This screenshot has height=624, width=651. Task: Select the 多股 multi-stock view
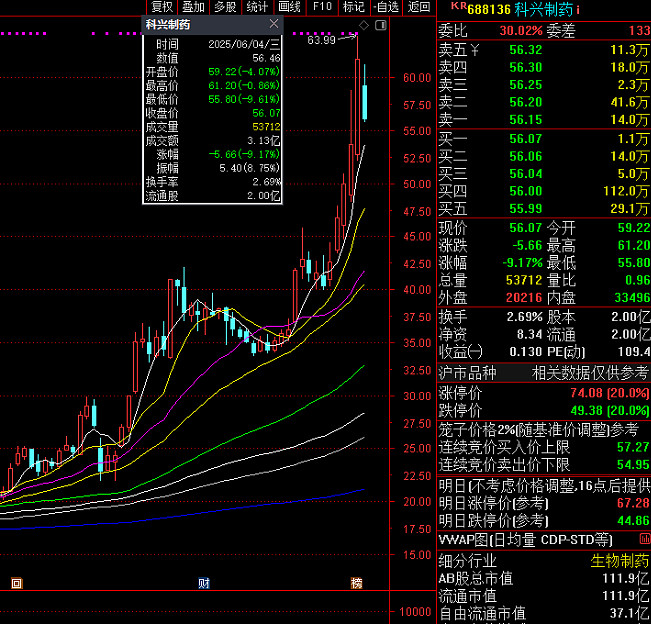point(225,7)
